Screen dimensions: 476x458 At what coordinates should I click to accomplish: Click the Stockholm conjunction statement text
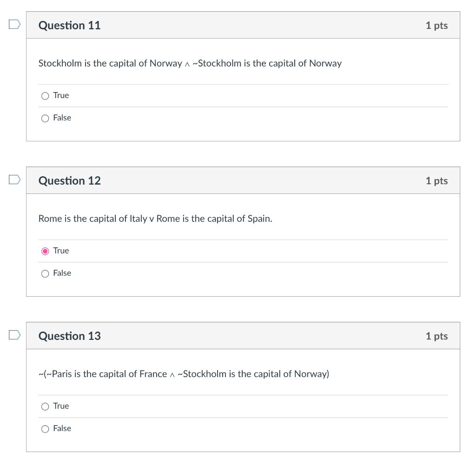tap(190, 63)
